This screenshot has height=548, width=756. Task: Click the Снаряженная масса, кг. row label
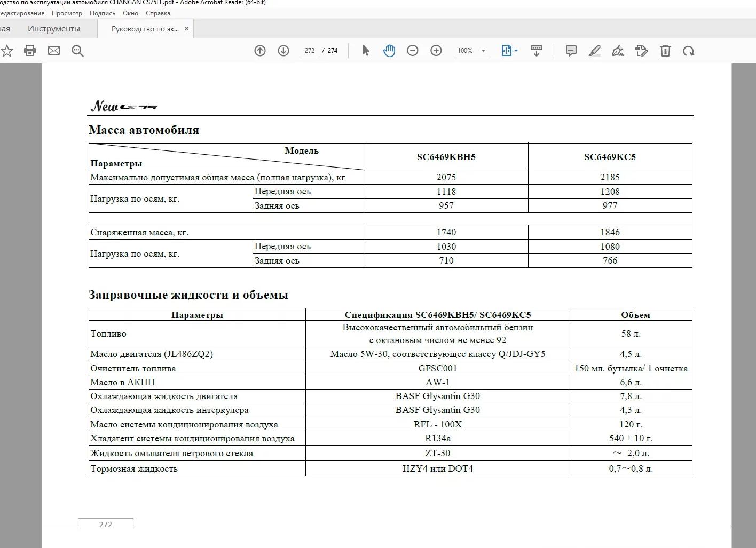(139, 233)
